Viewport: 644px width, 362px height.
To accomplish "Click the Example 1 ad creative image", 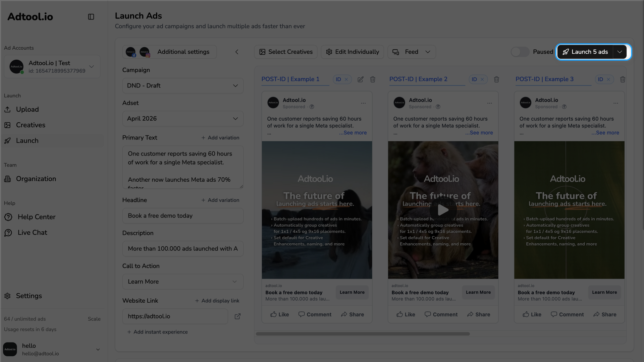I will click(x=317, y=210).
